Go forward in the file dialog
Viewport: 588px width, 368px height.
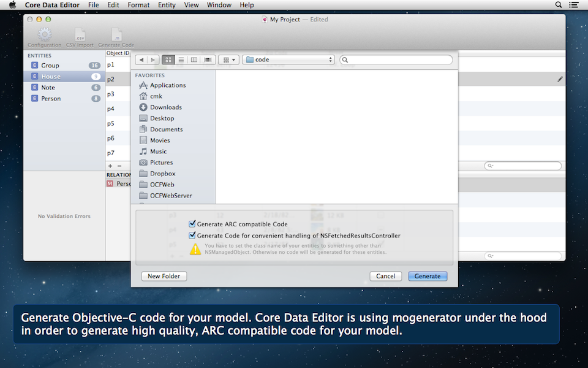(153, 59)
